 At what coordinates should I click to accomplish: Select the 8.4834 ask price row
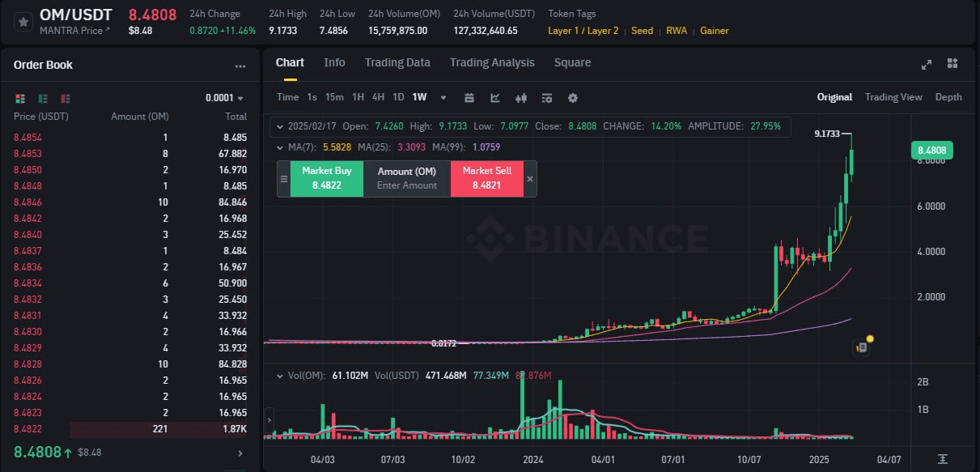pos(130,283)
